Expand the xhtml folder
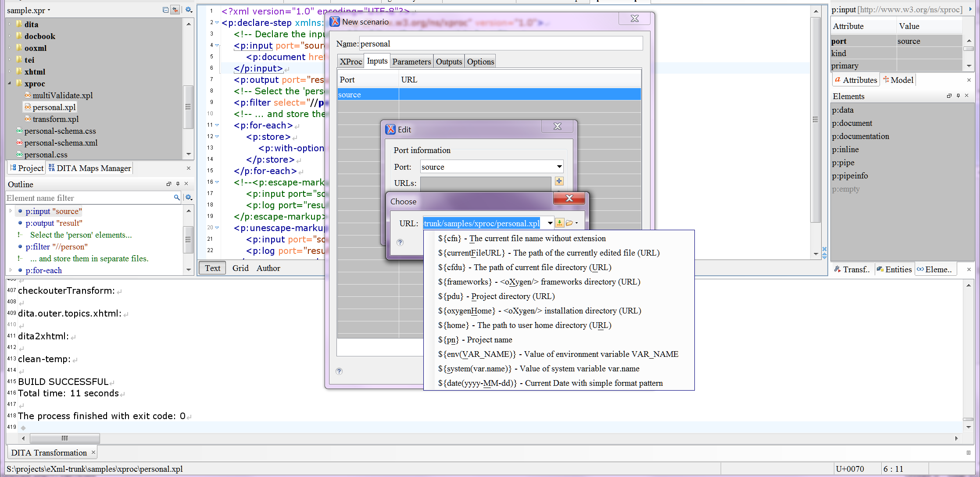980x477 pixels. (x=10, y=71)
